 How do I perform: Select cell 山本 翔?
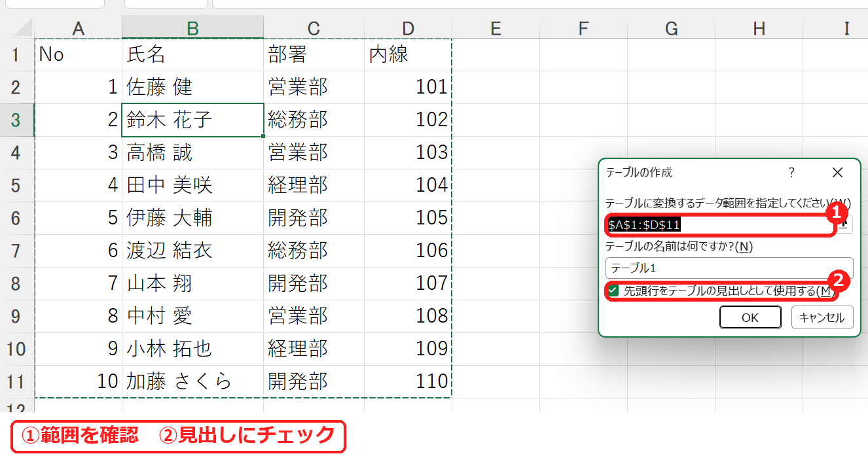192,283
